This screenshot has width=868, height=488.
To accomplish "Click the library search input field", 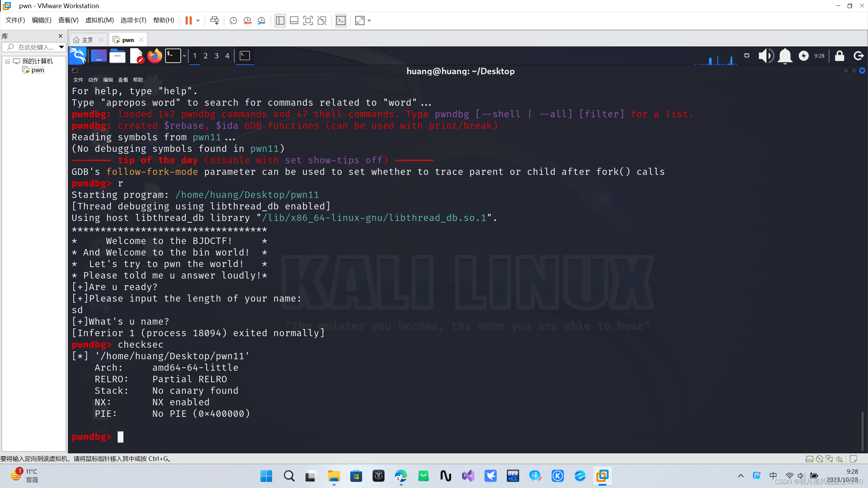I will (31, 47).
